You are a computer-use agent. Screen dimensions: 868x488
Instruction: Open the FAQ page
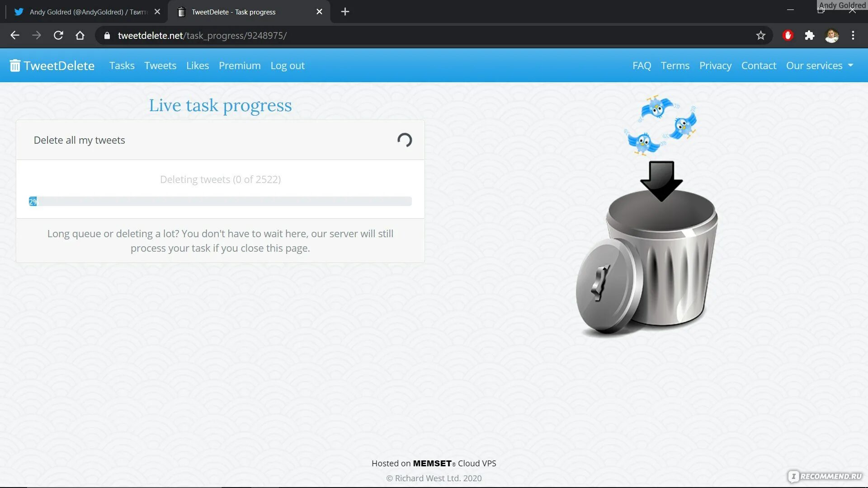pyautogui.click(x=642, y=66)
